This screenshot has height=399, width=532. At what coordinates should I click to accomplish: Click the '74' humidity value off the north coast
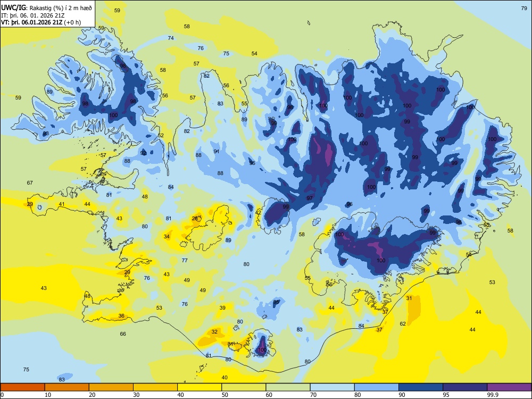[x=171, y=38]
